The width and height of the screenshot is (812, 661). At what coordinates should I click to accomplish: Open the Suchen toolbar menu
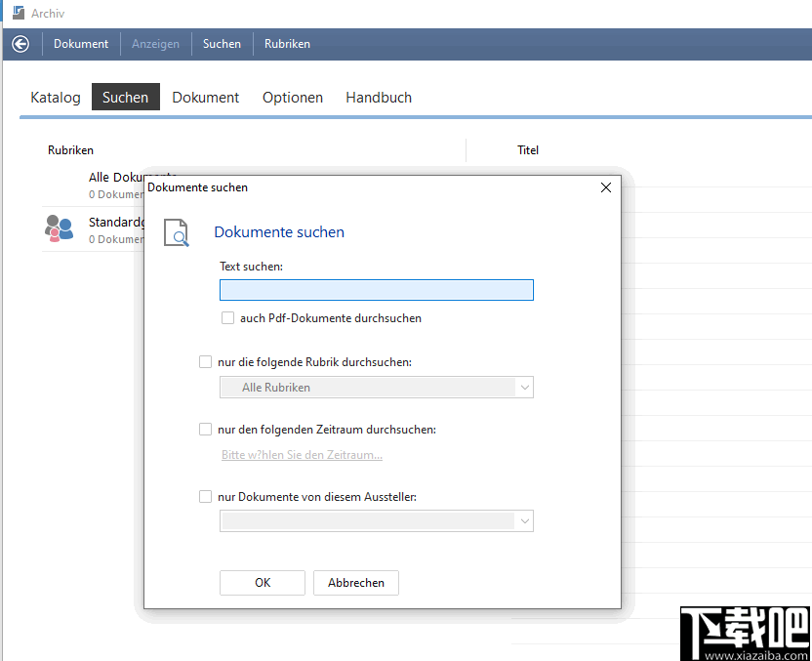click(x=222, y=44)
